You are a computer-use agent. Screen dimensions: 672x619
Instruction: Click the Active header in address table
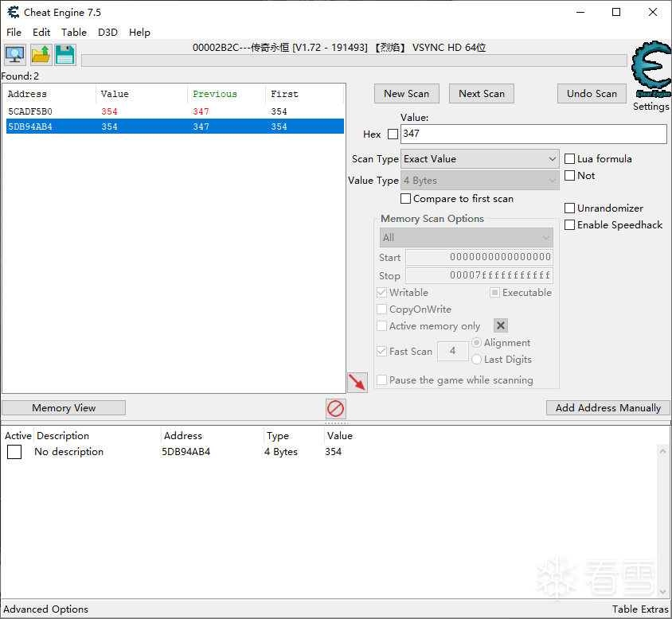coord(18,436)
